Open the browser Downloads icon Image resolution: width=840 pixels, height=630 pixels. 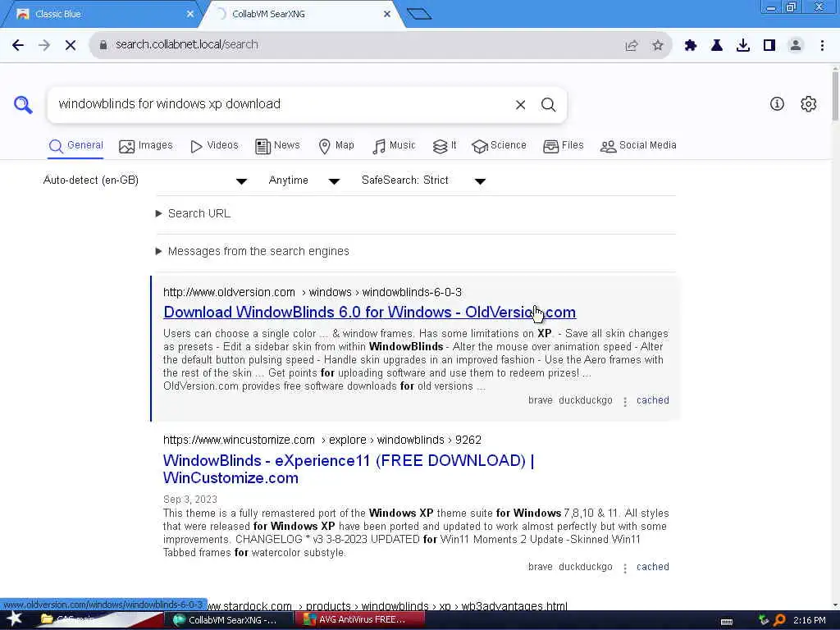(x=743, y=46)
